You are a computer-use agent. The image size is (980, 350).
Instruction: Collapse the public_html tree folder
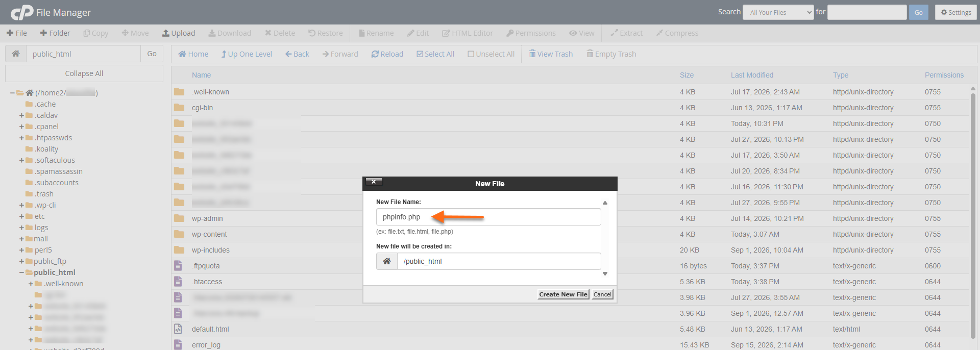click(21, 272)
